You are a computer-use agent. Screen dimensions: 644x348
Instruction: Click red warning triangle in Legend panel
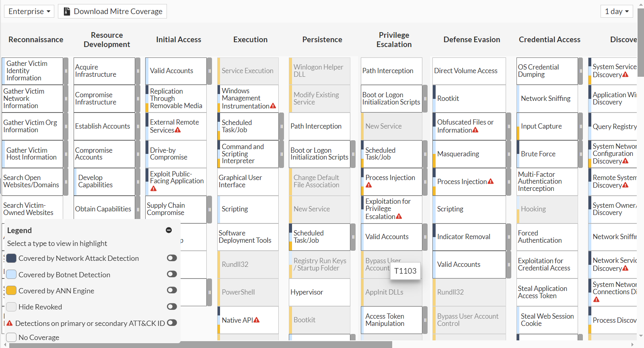click(10, 323)
